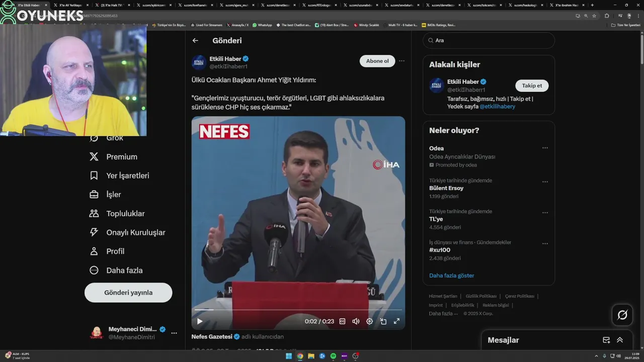644x362 pixels.
Task: Click the Etkili Haber post avatar
Action: point(199,62)
